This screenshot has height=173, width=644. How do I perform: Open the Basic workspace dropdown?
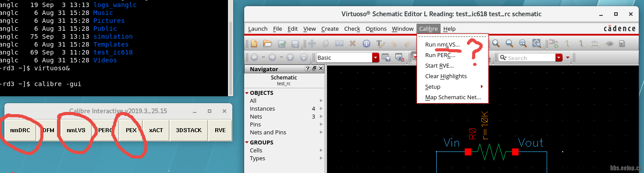(x=376, y=58)
